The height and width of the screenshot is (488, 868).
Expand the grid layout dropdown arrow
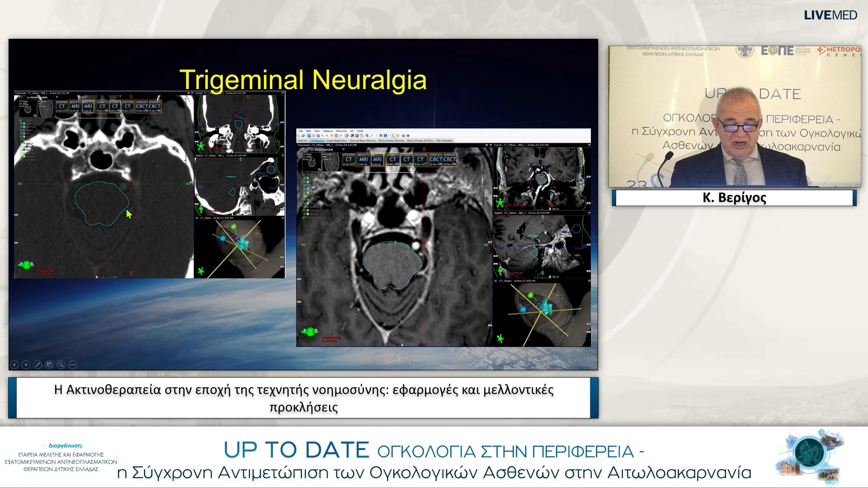point(388,136)
